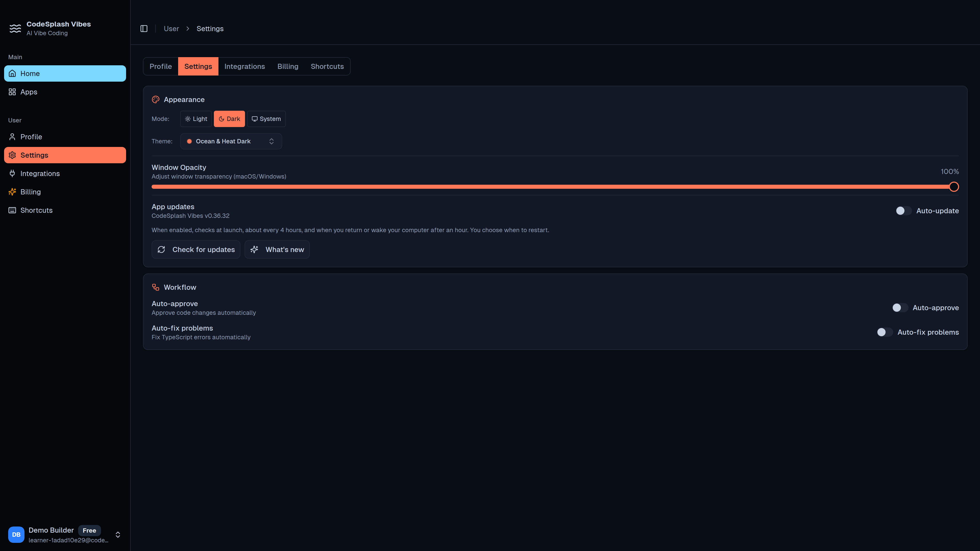Select System mode

pyautogui.click(x=266, y=119)
